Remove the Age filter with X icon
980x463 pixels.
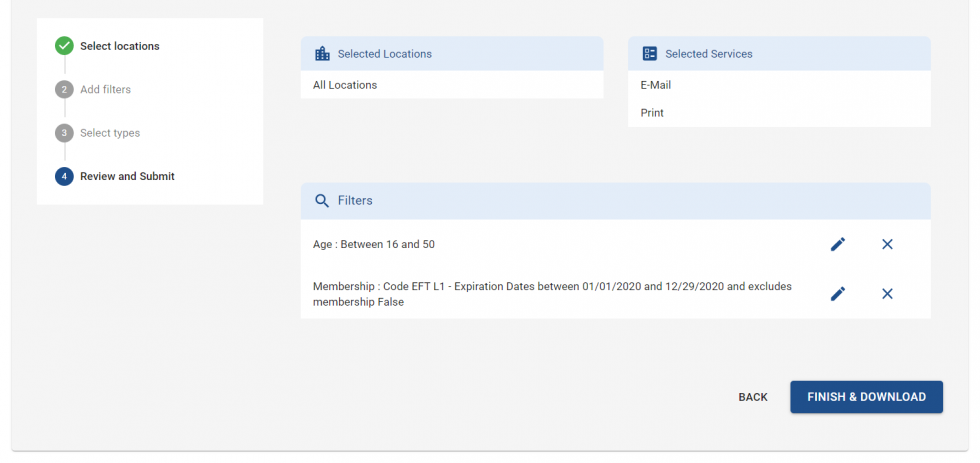click(x=887, y=244)
